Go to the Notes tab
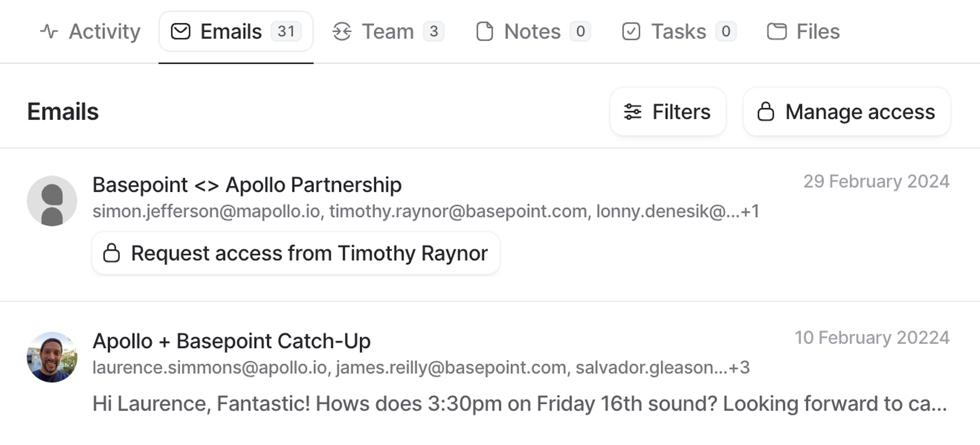Screen dimensions: 980x445 pyautogui.click(x=533, y=31)
